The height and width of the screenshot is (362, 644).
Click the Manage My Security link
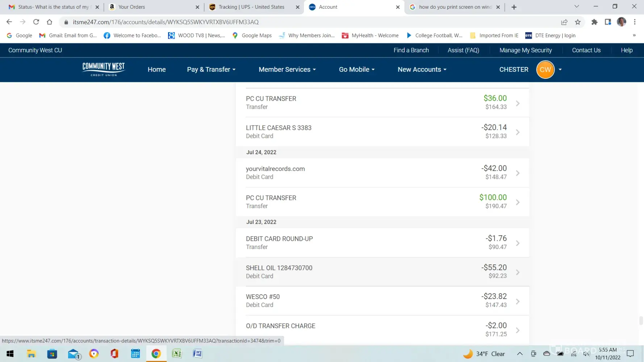pos(525,50)
